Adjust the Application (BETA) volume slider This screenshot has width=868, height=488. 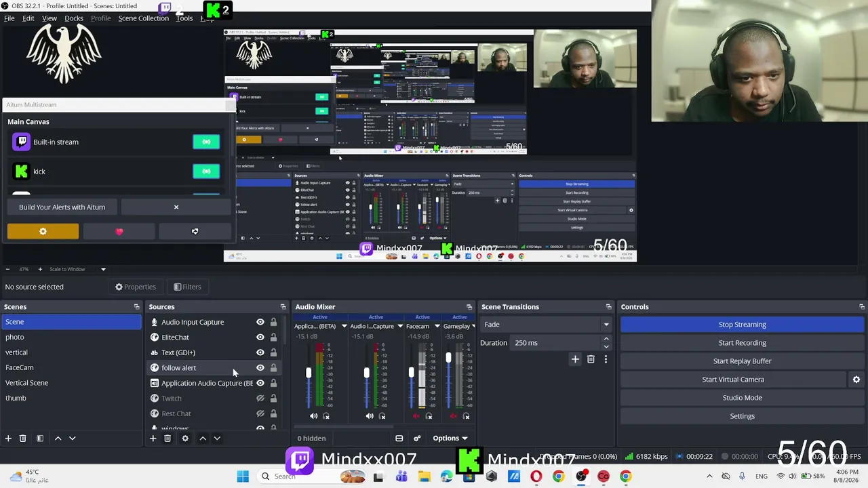(309, 373)
